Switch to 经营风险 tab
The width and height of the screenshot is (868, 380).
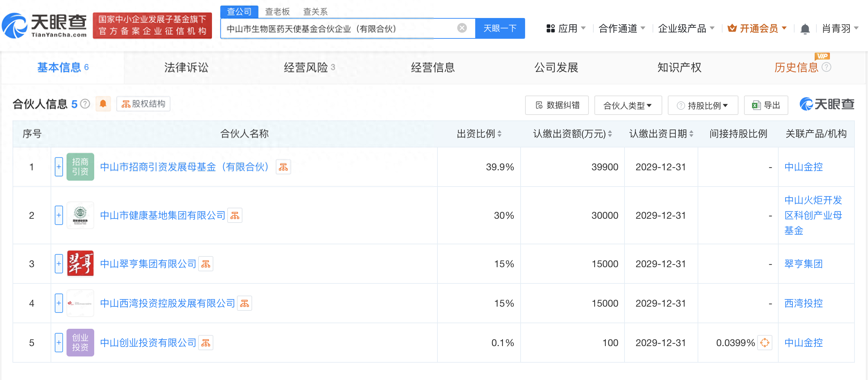click(x=309, y=67)
